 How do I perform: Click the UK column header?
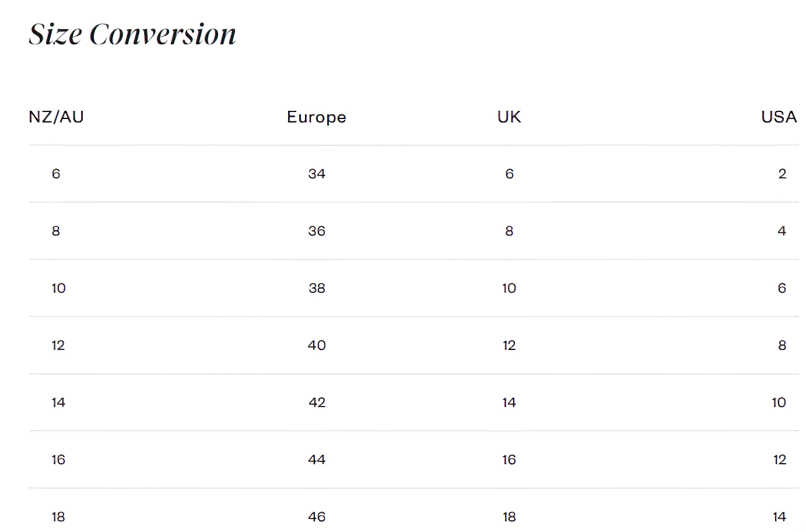point(509,117)
